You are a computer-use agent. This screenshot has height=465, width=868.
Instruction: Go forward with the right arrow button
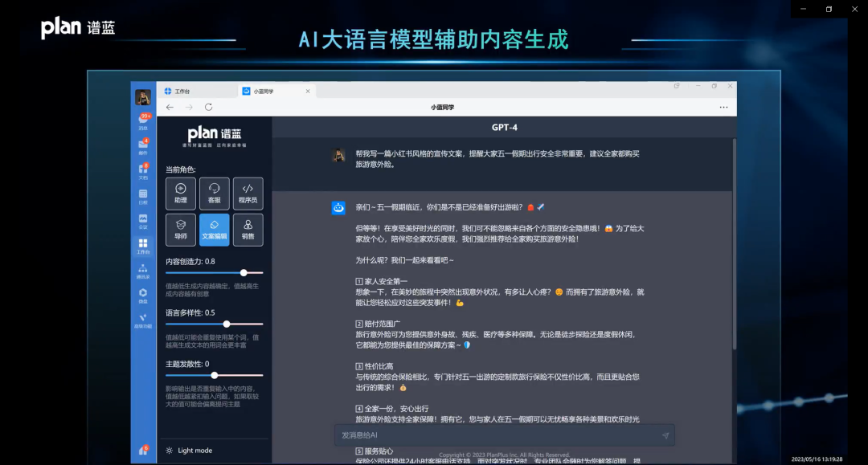[x=189, y=108]
